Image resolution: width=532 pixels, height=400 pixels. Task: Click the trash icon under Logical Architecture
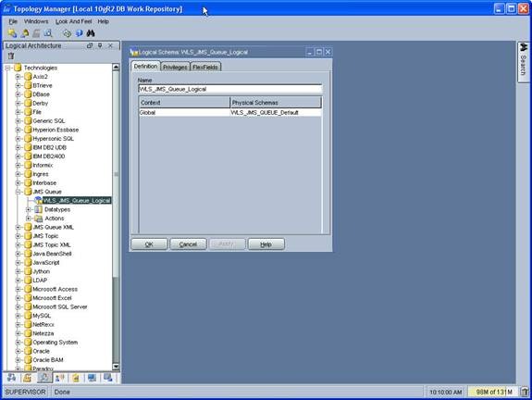click(x=11, y=56)
